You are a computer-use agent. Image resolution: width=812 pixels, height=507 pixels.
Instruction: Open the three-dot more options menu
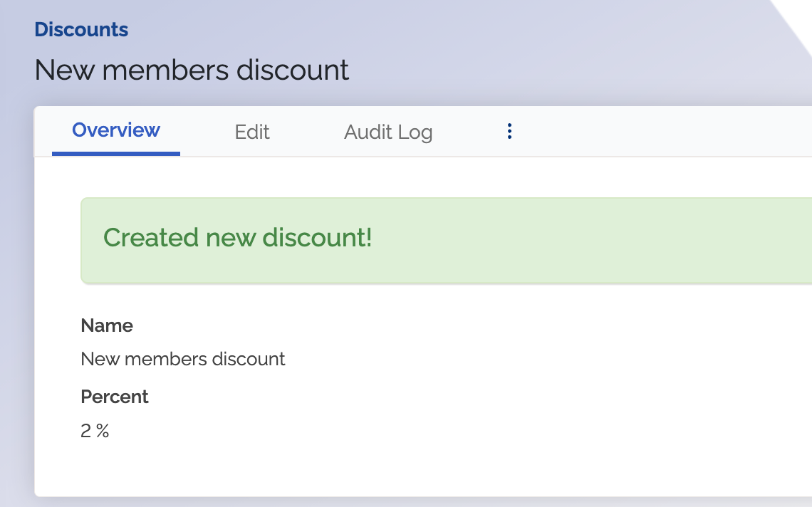(x=509, y=132)
